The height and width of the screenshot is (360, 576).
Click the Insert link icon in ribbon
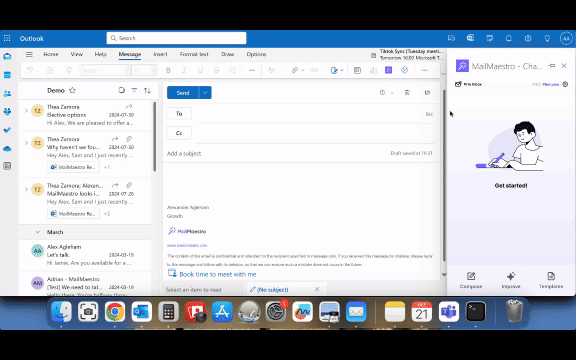pos(314,70)
